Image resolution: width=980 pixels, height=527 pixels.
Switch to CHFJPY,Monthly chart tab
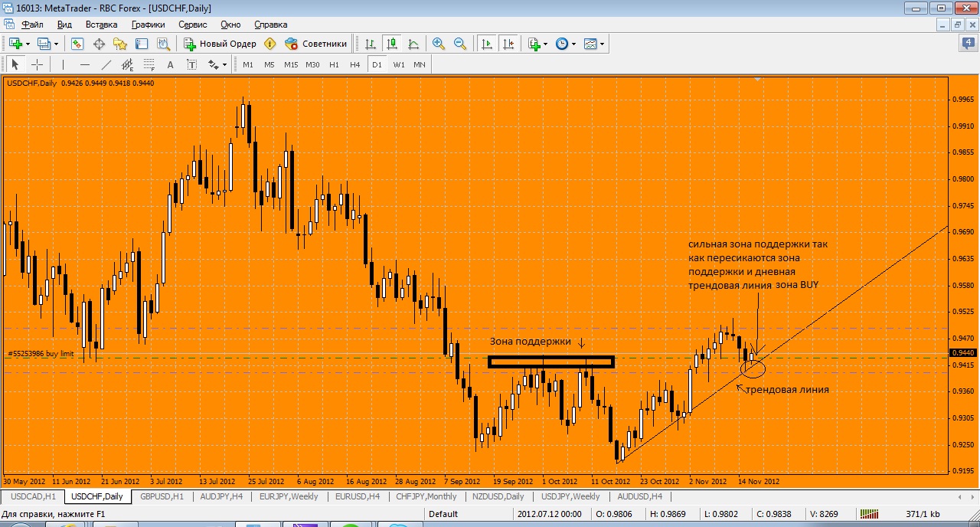[x=426, y=496]
